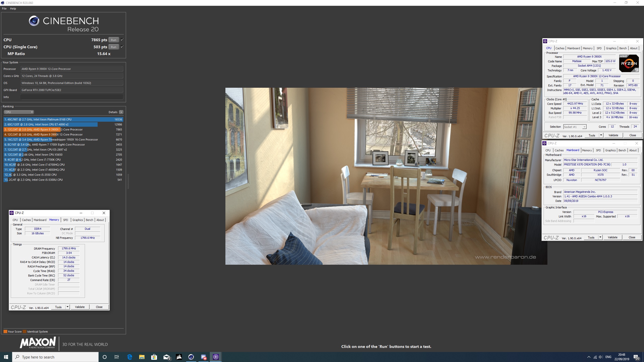The width and height of the screenshot is (644, 362).
Task: Open Cortana from the taskbar
Action: pos(105,357)
